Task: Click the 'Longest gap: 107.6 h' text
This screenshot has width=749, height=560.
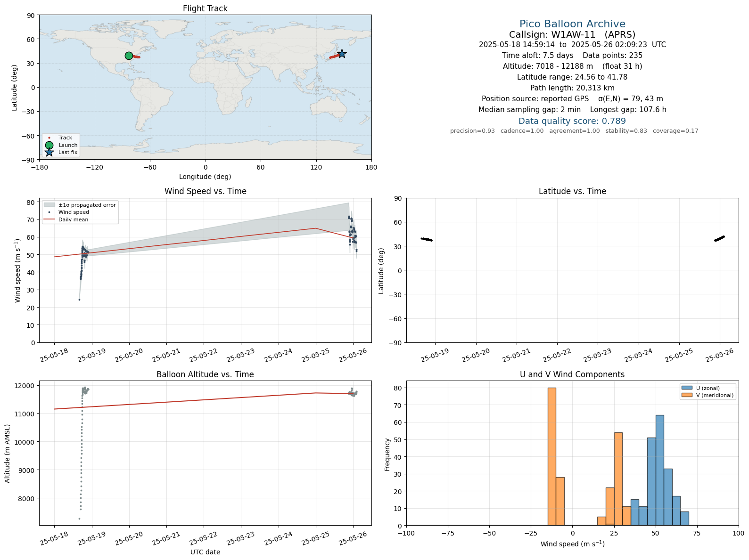Action: (628, 110)
